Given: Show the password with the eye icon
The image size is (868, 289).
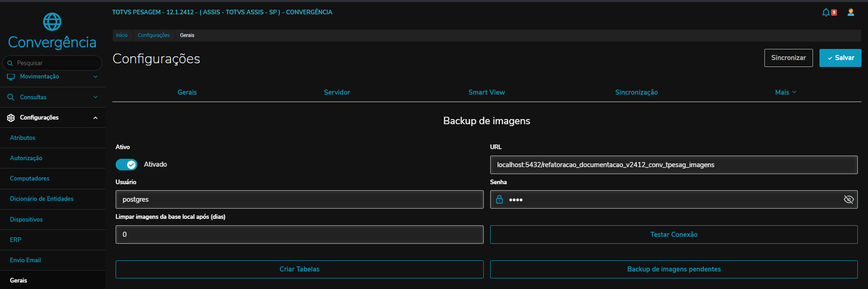Looking at the screenshot, I should pyautogui.click(x=848, y=199).
